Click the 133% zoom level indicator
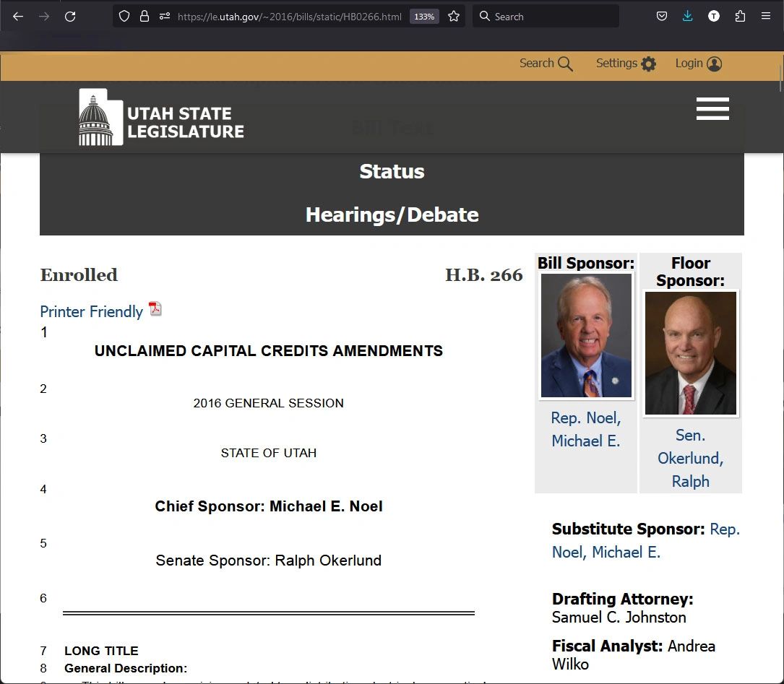The width and height of the screenshot is (784, 684). click(424, 17)
